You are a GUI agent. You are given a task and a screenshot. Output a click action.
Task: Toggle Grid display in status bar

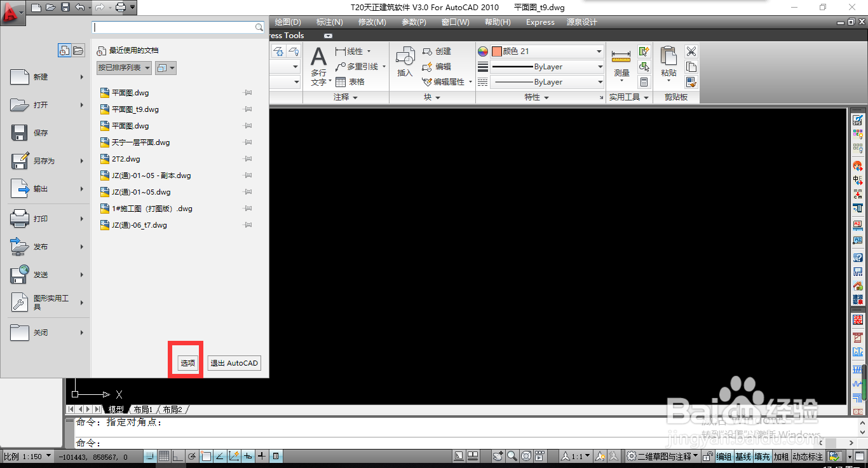point(164,457)
